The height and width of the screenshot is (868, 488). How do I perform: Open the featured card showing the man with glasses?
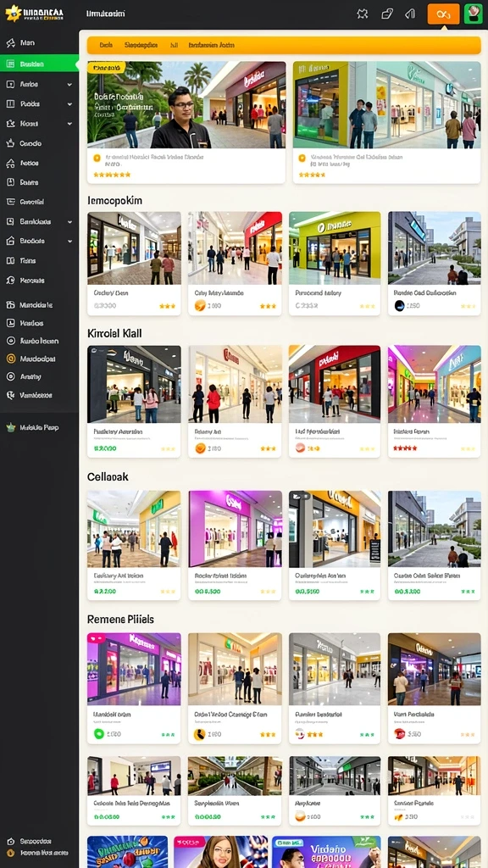click(x=186, y=122)
